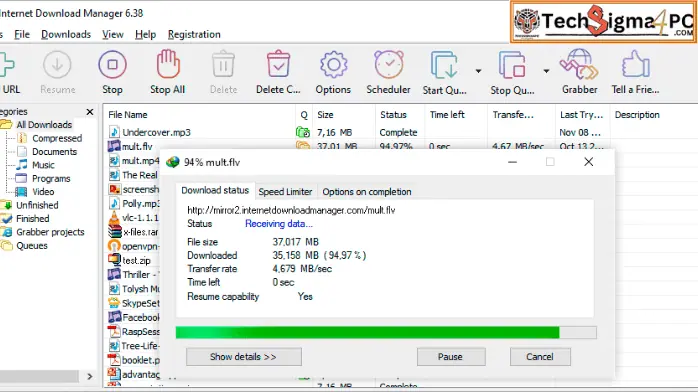This screenshot has width=698, height=392.
Task: Sort by Size column header
Action: [x=325, y=115]
